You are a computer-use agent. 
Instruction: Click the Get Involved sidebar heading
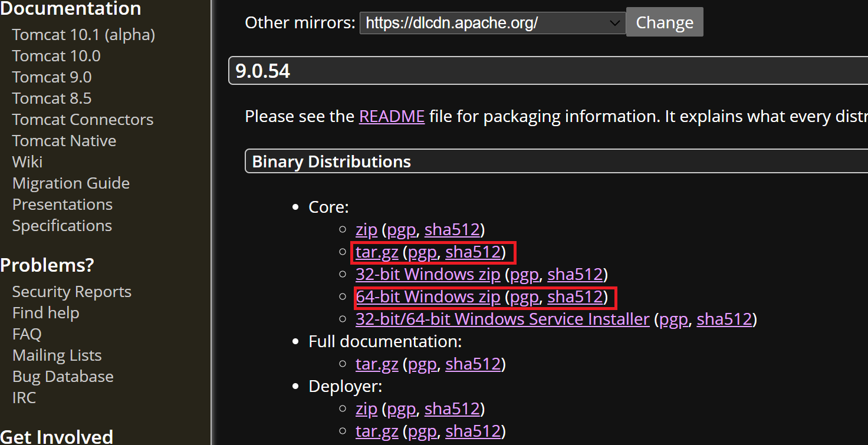[57, 437]
